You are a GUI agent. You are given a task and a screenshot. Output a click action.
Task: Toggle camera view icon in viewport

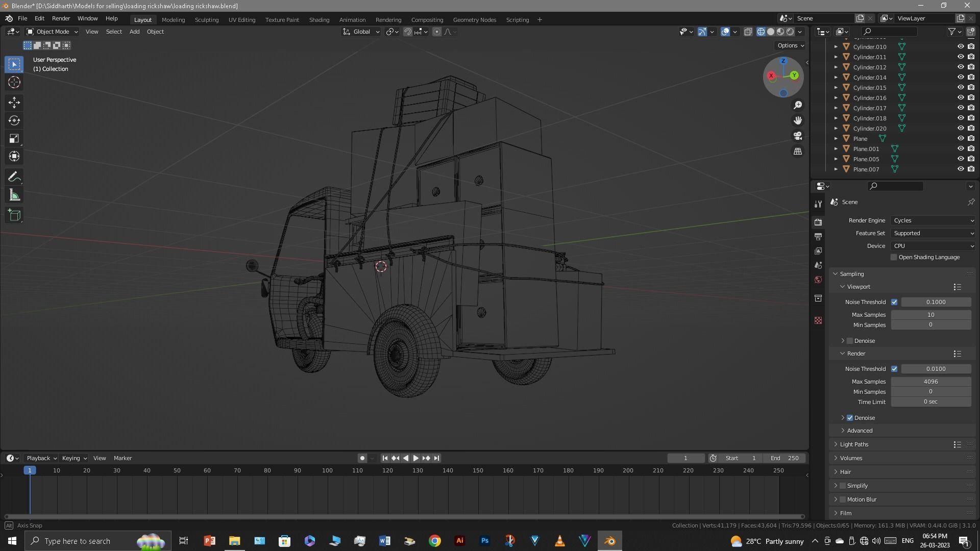pos(797,136)
